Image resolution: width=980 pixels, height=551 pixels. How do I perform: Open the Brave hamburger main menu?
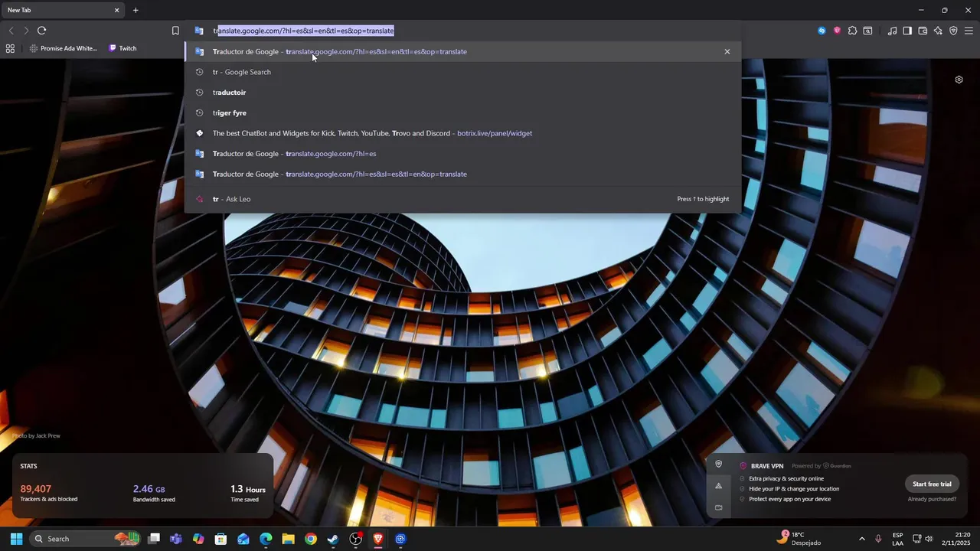[x=969, y=31]
